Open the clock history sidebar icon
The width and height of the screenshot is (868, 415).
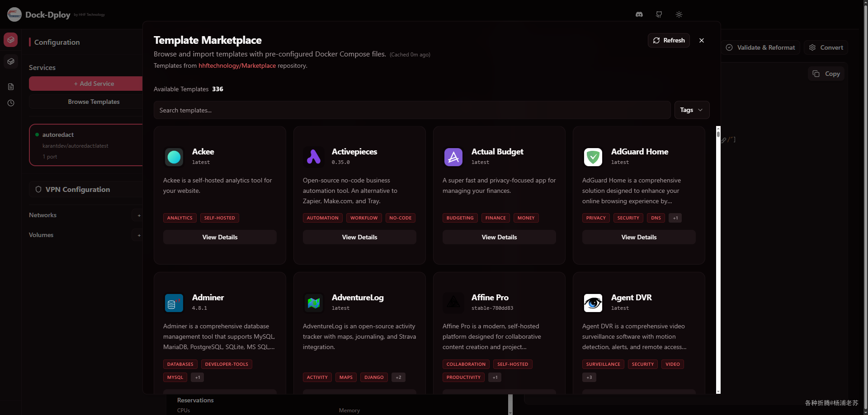coord(11,103)
